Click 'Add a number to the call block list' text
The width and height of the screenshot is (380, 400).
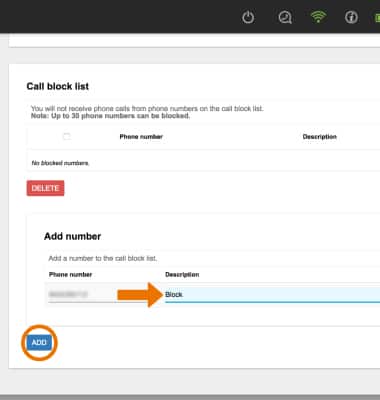pyautogui.click(x=103, y=258)
